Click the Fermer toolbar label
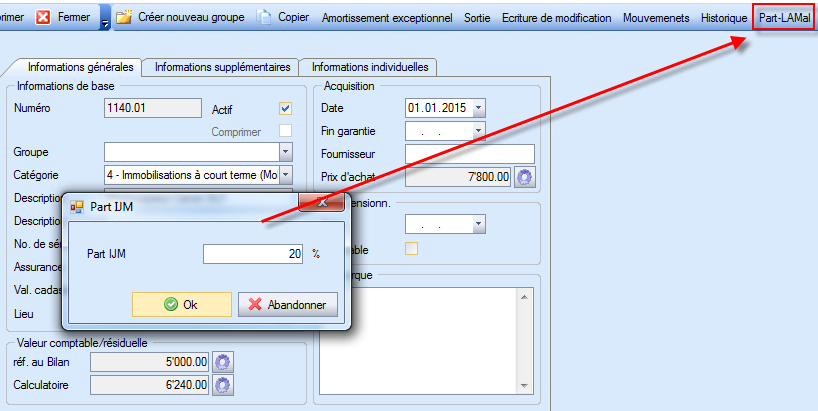Viewport: 818px width, 411px height. [74, 17]
